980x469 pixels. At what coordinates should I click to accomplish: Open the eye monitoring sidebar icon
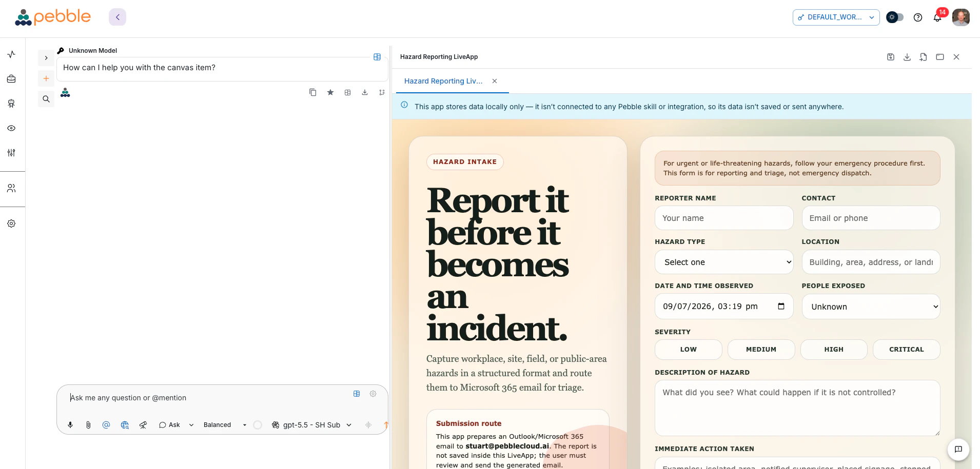pos(11,128)
